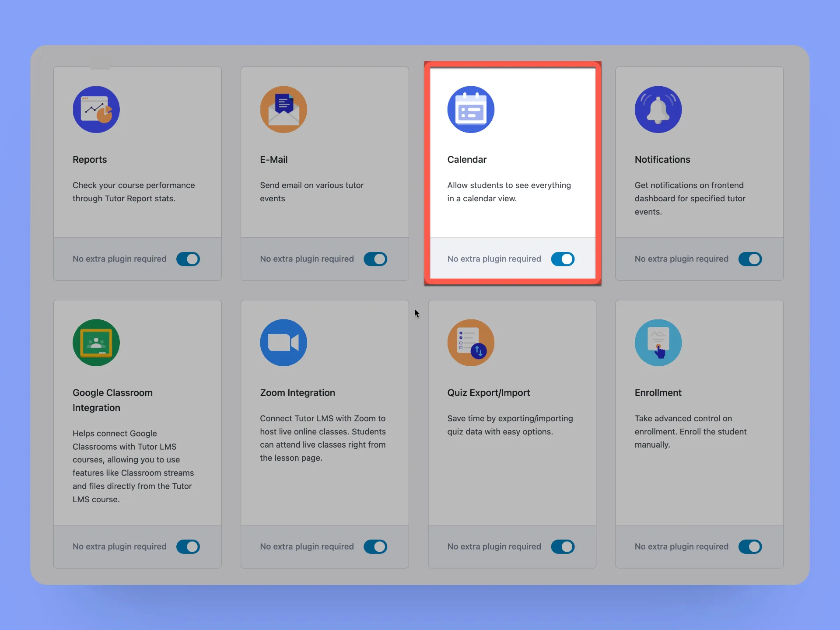
Task: Click 'Check your course performance' description
Action: (x=134, y=192)
